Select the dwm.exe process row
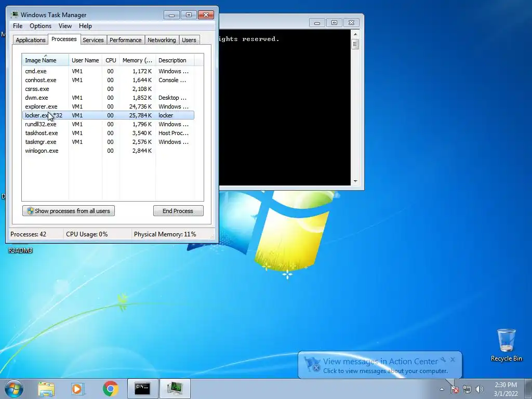The width and height of the screenshot is (532, 399). point(108,98)
